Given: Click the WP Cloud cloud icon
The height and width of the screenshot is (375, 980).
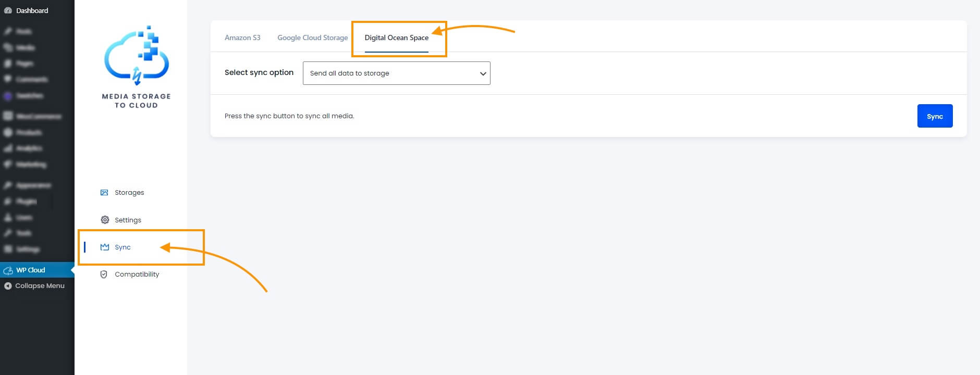Looking at the screenshot, I should (x=8, y=270).
